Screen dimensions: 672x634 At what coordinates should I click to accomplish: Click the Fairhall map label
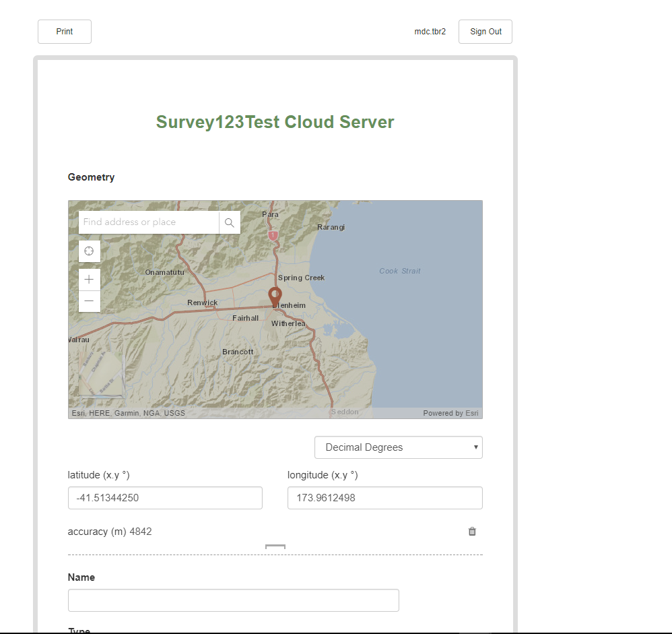pos(245,318)
